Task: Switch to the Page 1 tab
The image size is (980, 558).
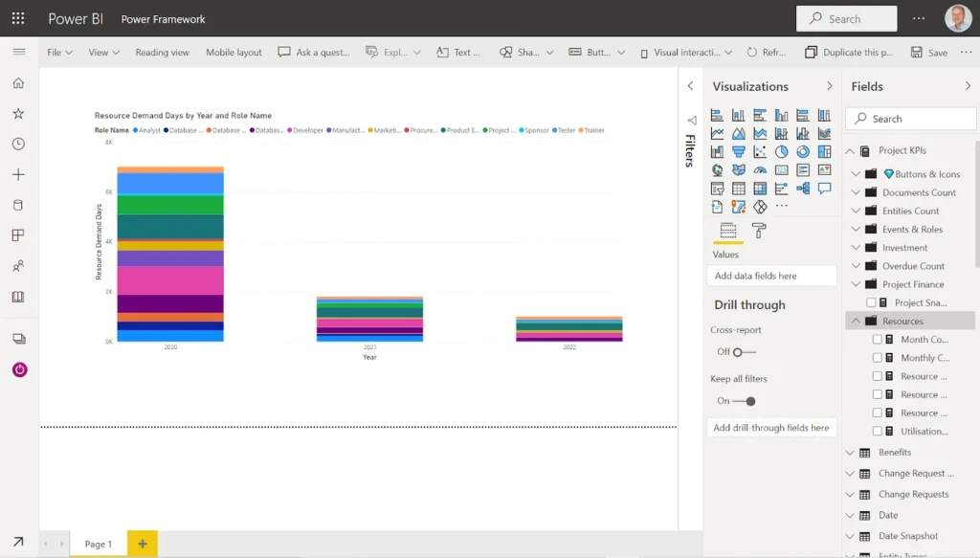Action: (98, 545)
